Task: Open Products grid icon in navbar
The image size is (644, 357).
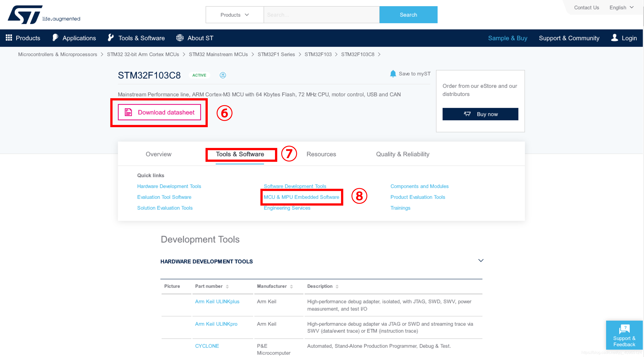Action: (x=9, y=38)
